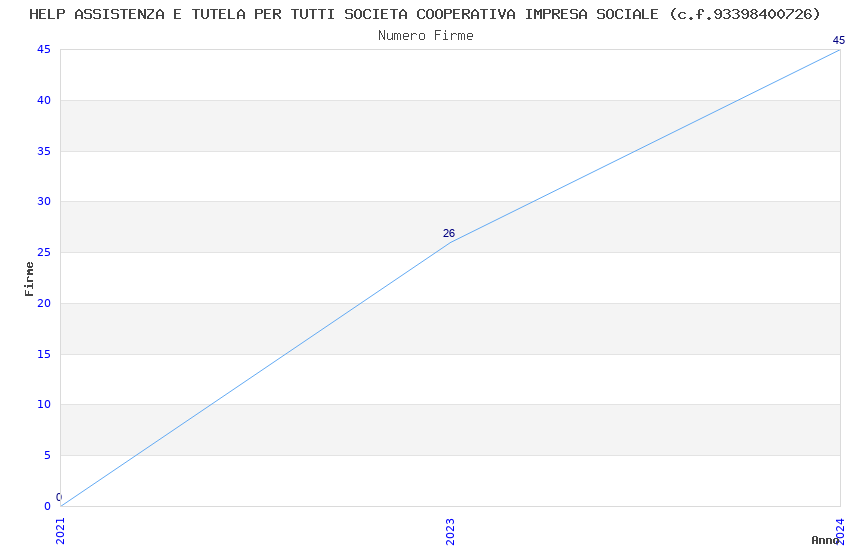Click the chart title starting with HELP ASSISTENZA

[425, 14]
